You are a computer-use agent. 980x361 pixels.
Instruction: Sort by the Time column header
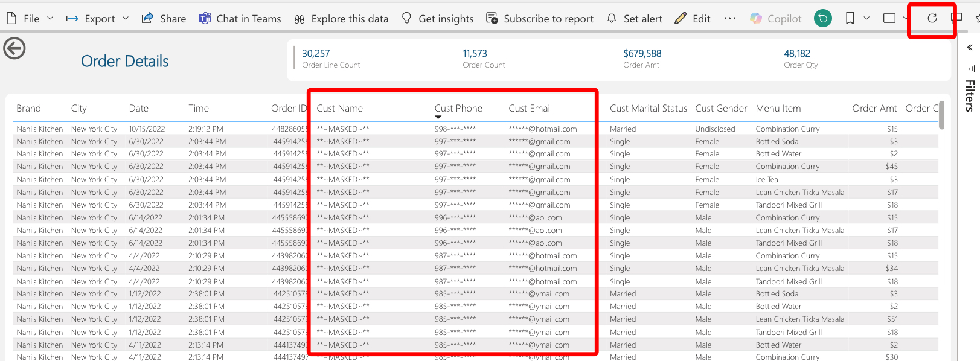tap(199, 109)
